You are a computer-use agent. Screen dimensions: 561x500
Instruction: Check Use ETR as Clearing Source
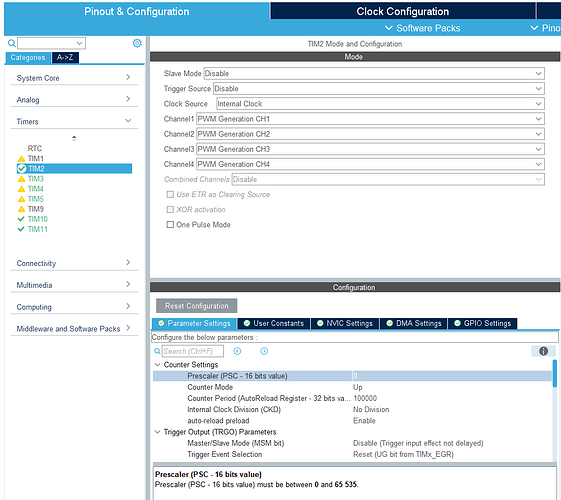(170, 195)
